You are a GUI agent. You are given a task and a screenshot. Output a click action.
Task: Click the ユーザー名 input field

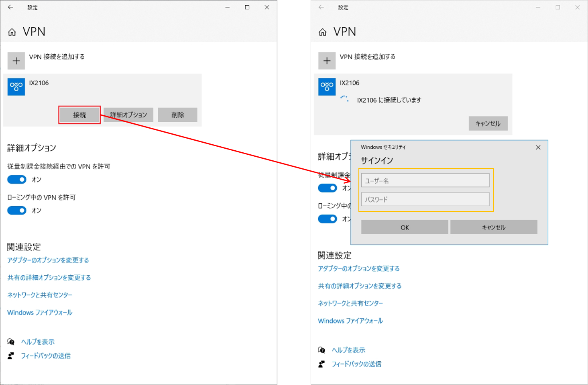point(425,180)
